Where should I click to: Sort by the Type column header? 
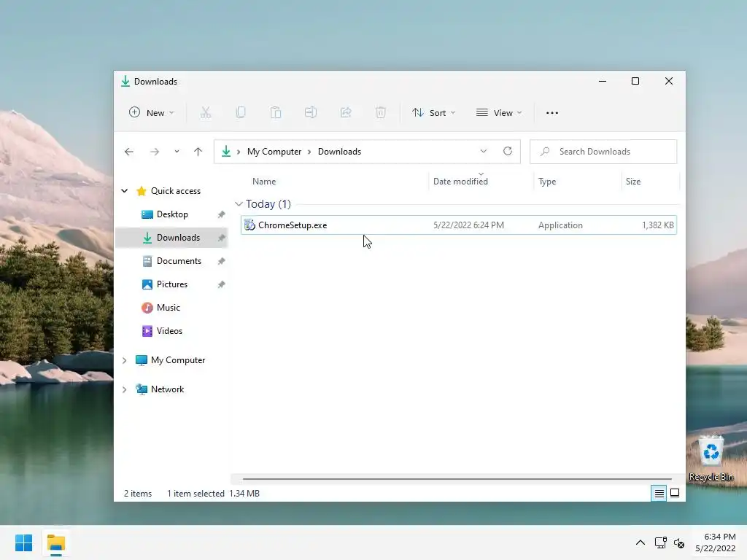tap(547, 182)
